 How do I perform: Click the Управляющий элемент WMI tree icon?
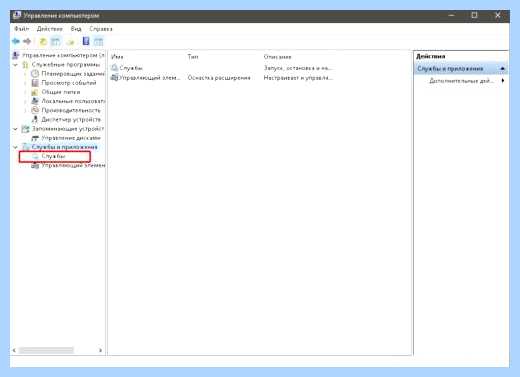tap(35, 165)
